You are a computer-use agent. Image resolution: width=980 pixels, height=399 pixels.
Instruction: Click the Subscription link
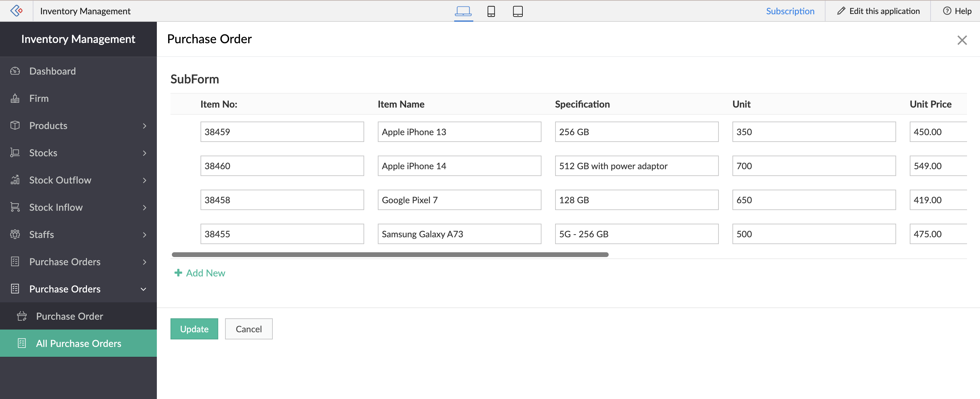[790, 11]
